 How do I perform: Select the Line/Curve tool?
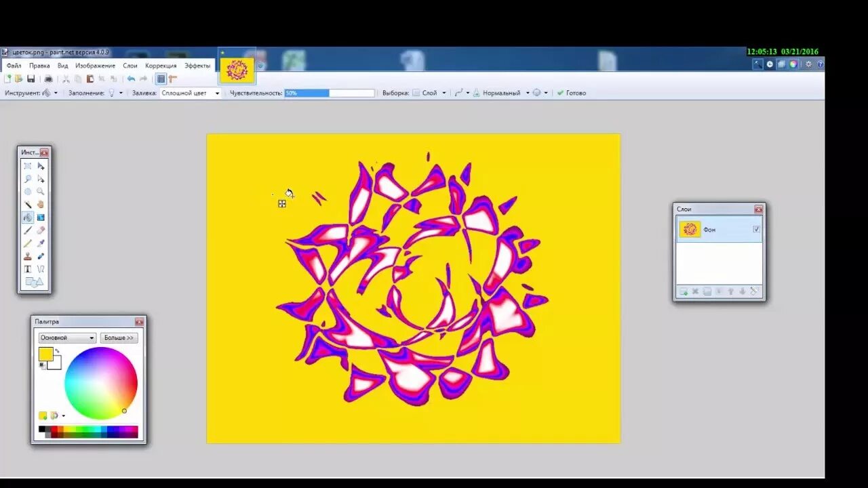coord(41,269)
